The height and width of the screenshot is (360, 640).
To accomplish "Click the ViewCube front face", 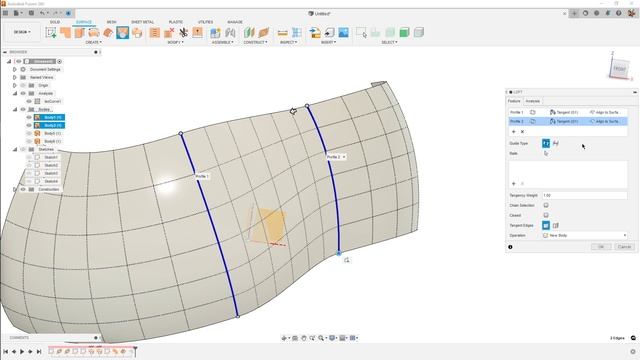I will pos(619,69).
